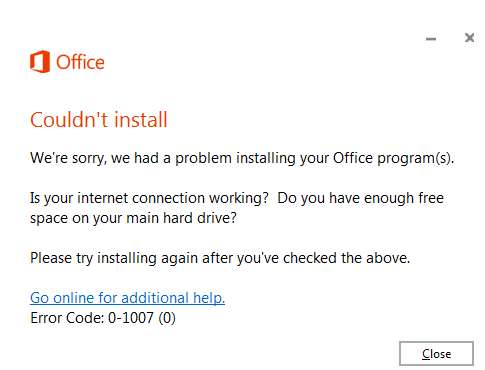Viewport: 485px width, 370px height.
Task: Click the 'Do you have enough free' text
Action: [361, 198]
